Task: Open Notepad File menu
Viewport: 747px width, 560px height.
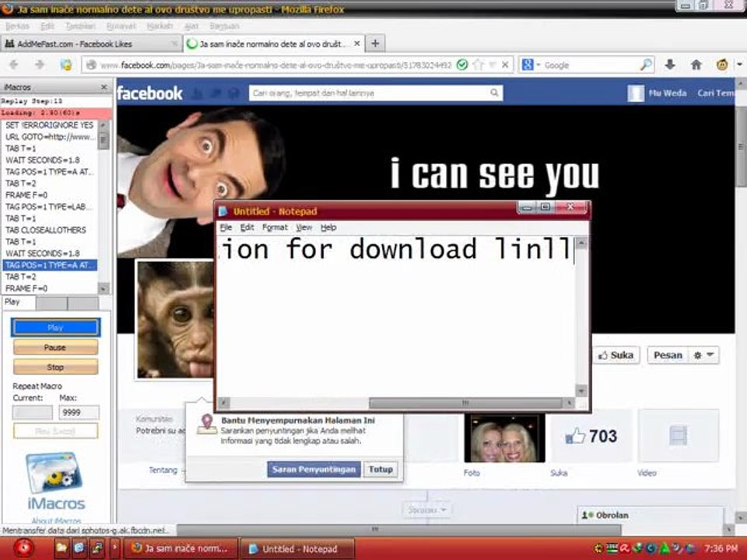Action: pyautogui.click(x=226, y=228)
